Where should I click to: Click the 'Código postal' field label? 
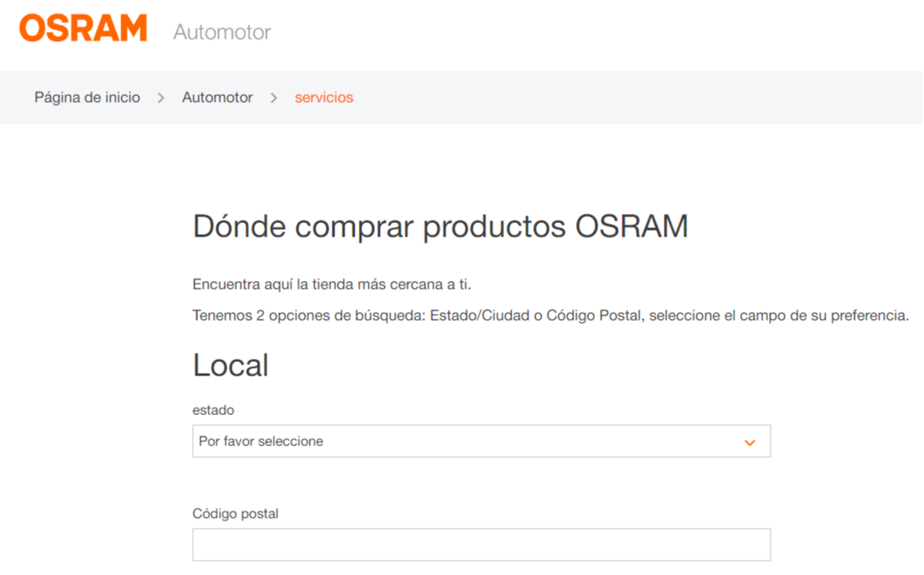point(235,514)
